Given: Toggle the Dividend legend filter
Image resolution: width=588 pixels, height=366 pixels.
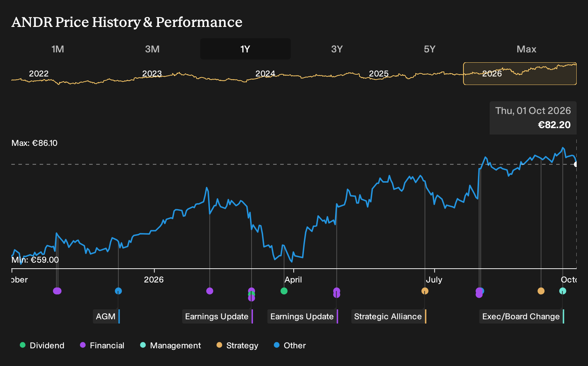Looking at the screenshot, I should [x=42, y=345].
